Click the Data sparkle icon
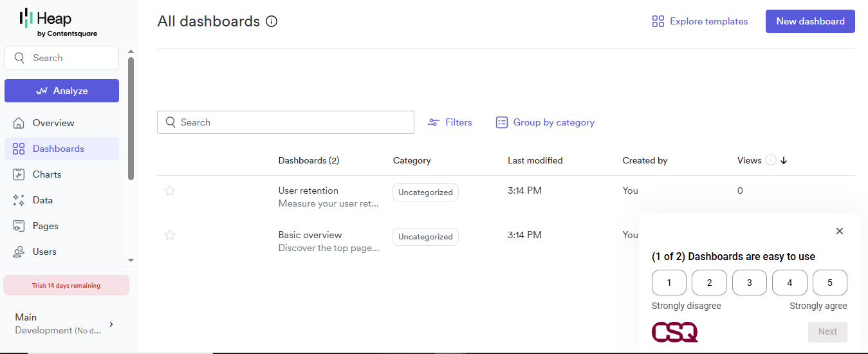 tap(19, 200)
